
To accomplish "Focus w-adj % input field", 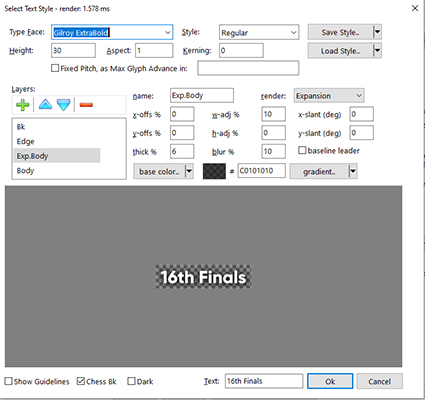I will [274, 114].
